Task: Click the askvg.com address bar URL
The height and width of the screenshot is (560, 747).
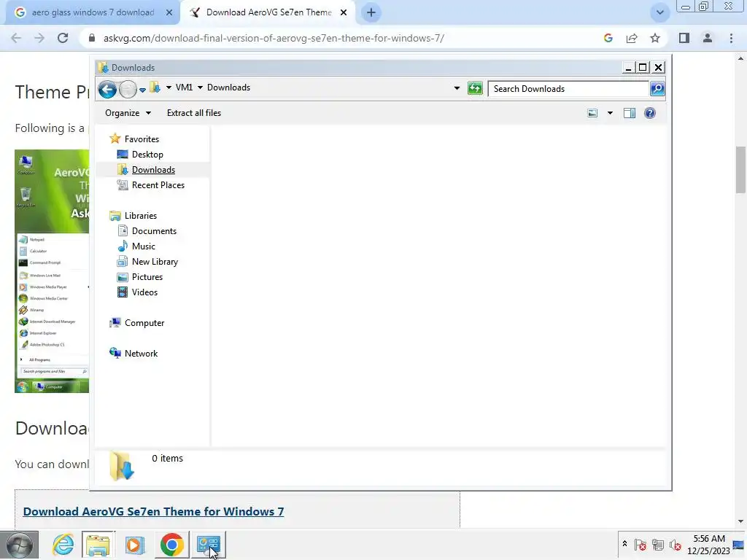Action: coord(274,38)
